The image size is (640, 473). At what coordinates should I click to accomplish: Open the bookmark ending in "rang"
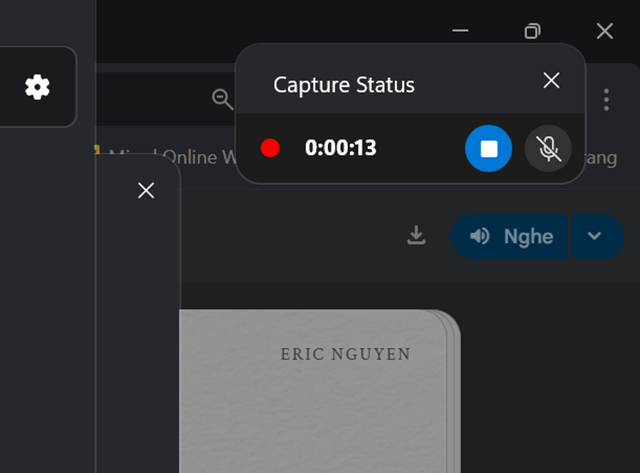603,157
